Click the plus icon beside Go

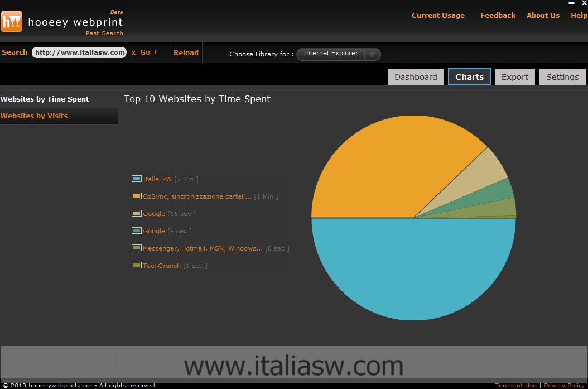click(155, 52)
